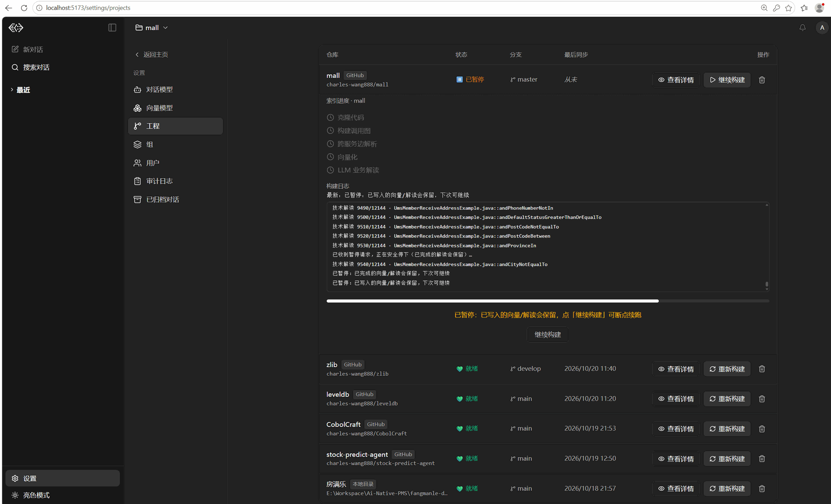Delete the zlib repository trash icon

point(762,369)
